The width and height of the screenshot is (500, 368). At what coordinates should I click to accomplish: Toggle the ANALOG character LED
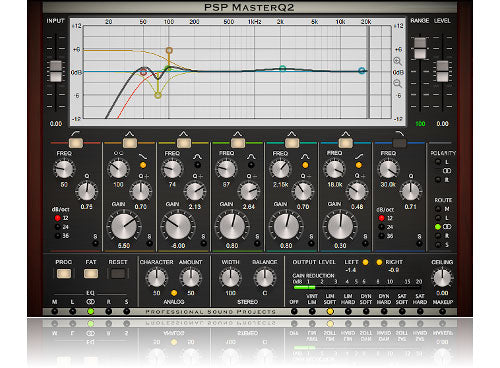point(174,293)
